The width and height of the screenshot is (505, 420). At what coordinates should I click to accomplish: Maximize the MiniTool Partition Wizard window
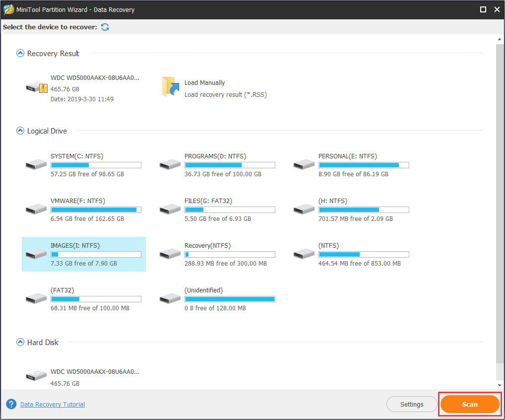(x=483, y=9)
